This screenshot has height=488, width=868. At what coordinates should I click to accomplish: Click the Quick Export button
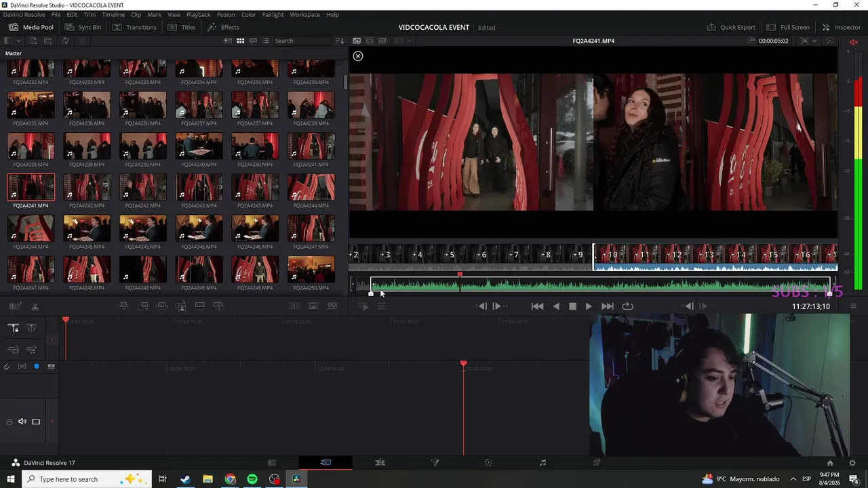731,27
